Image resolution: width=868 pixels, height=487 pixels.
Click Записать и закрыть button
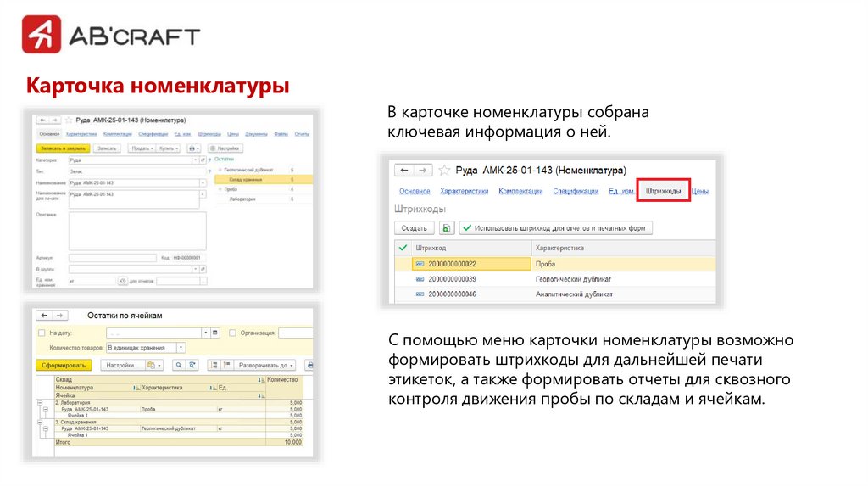63,148
